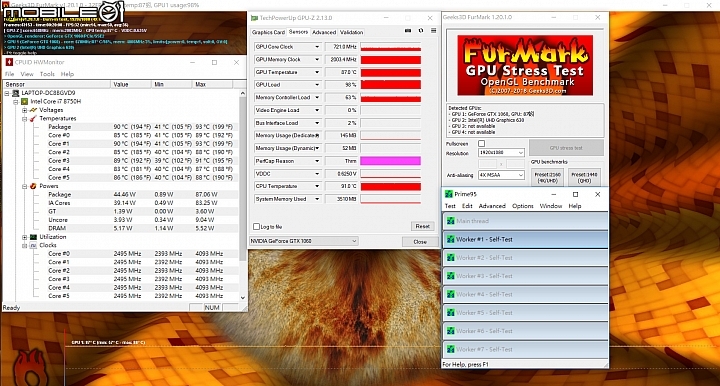Click Reset button in GPU-Z
The image size is (720, 386).
coord(422,226)
